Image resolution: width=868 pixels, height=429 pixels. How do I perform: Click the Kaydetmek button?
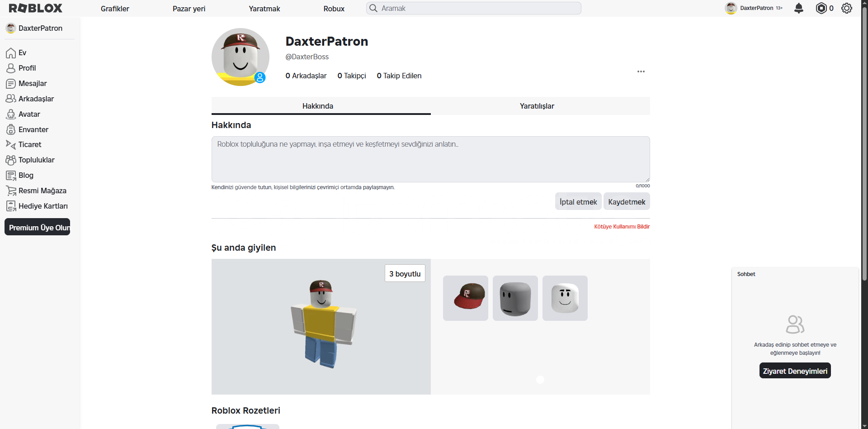627,201
